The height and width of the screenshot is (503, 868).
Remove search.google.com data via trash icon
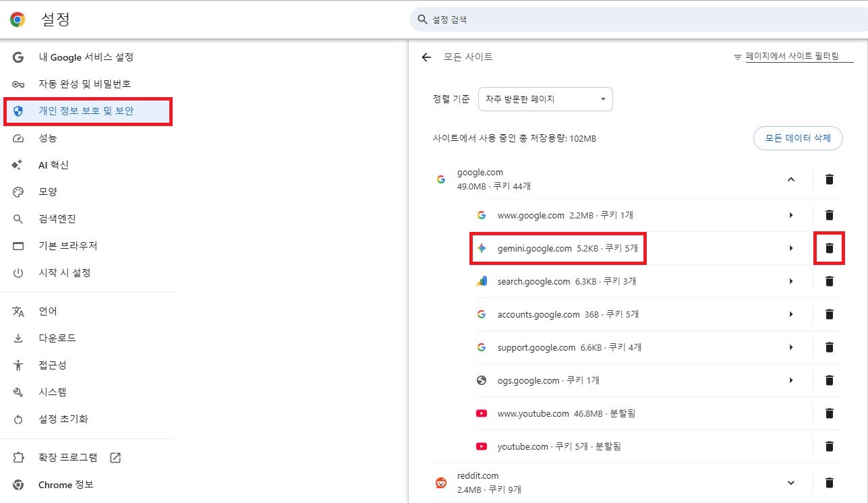(x=830, y=281)
